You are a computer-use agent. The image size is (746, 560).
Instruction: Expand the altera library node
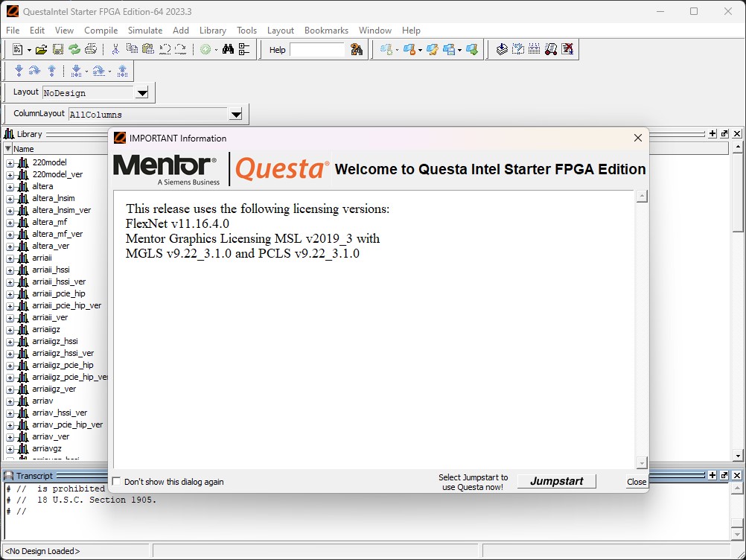click(10, 187)
